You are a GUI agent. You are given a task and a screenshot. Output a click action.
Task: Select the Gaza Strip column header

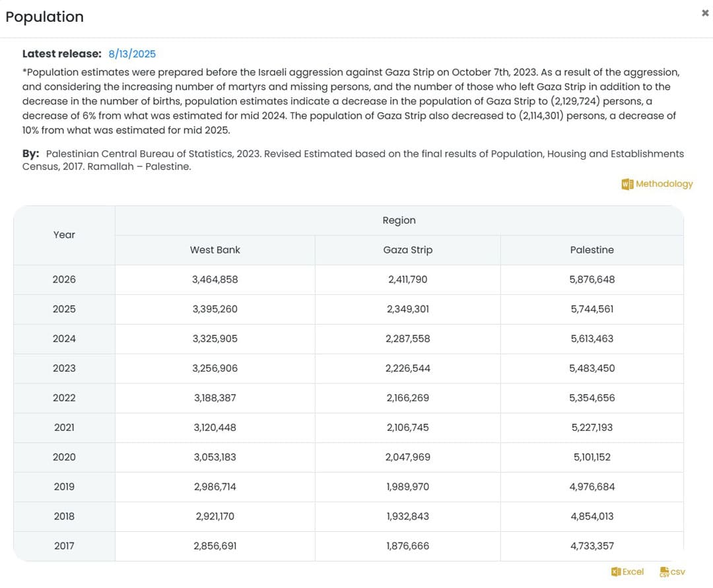tap(407, 250)
